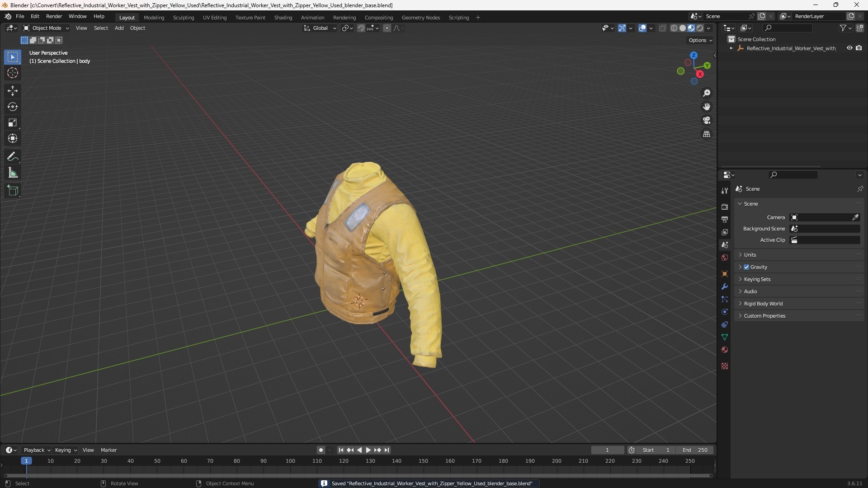This screenshot has width=868, height=488.
Task: Click the current frame field showing 1
Action: click(607, 450)
